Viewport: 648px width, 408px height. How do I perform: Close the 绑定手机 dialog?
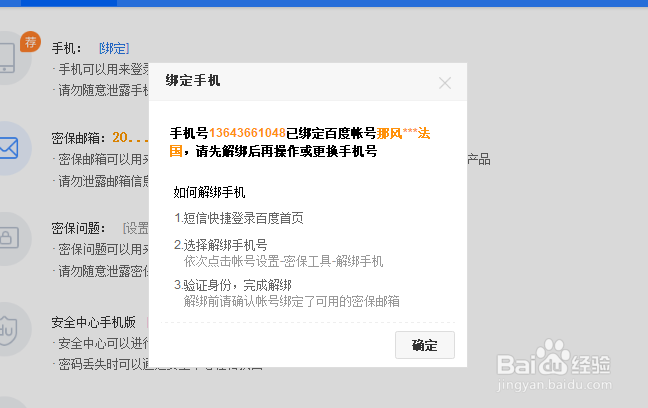(445, 83)
